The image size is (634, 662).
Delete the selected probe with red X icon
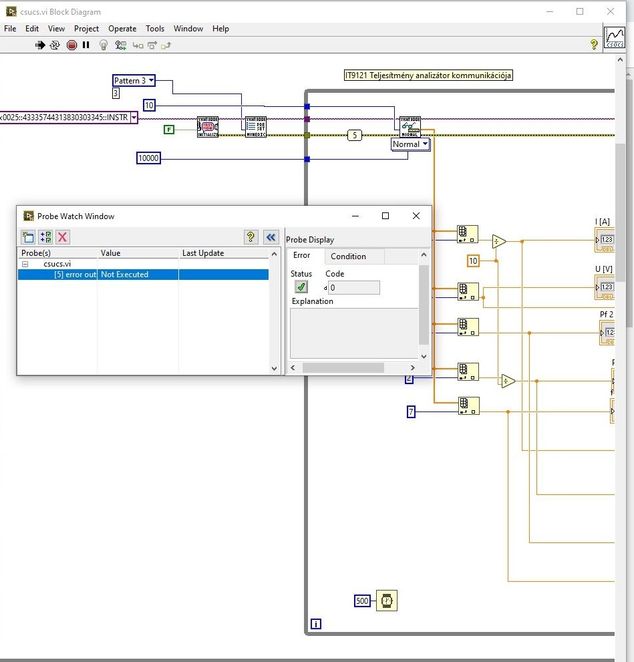point(62,237)
